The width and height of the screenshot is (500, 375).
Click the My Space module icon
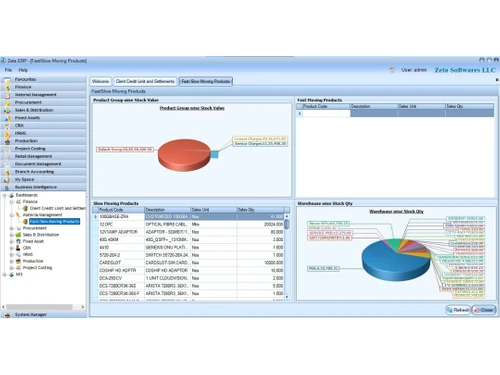(x=7, y=180)
